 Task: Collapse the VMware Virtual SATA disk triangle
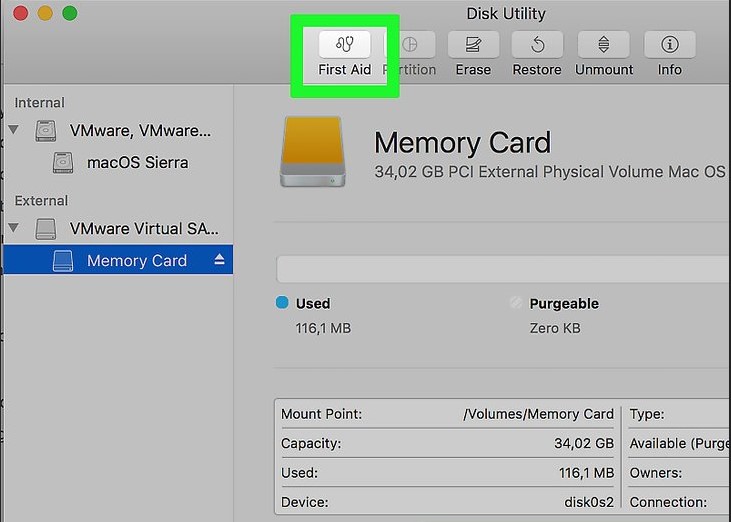tap(14, 227)
